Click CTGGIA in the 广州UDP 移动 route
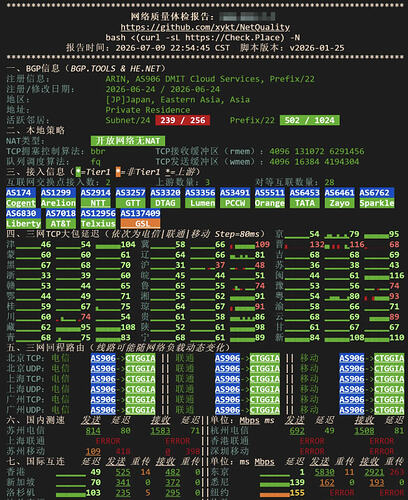This screenshot has height=500, width=408. (389, 410)
